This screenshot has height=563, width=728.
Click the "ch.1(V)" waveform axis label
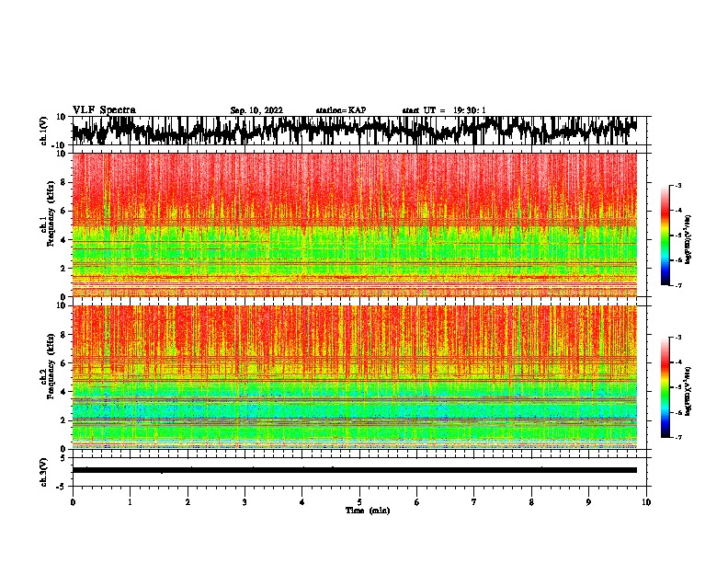coord(44,131)
